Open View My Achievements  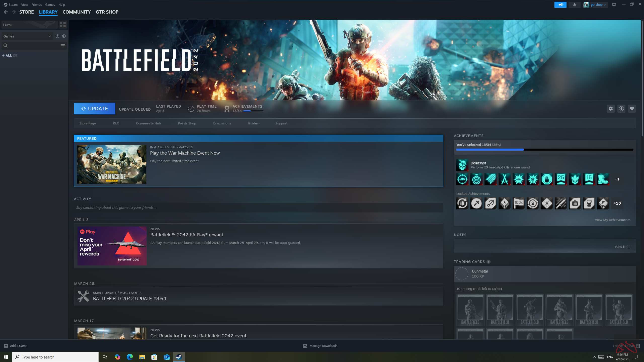(612, 219)
